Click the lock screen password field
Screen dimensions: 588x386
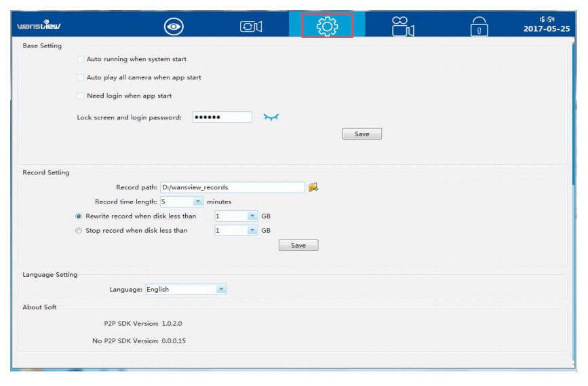222,117
